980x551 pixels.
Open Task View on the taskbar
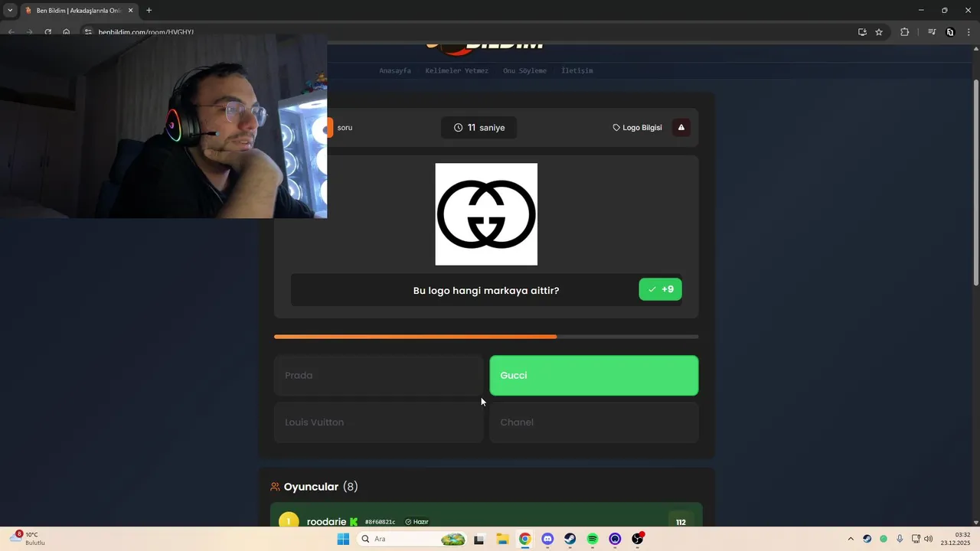tap(479, 539)
